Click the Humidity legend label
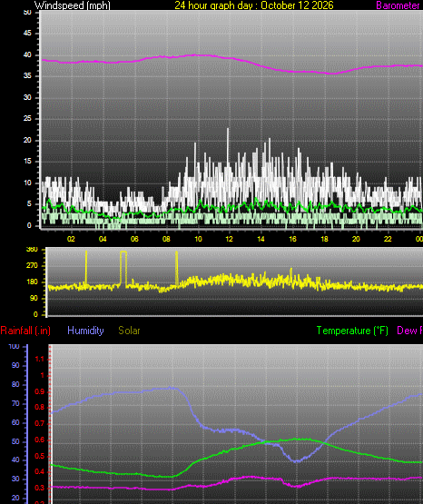Viewport: 423px width, 504px height. (x=85, y=331)
